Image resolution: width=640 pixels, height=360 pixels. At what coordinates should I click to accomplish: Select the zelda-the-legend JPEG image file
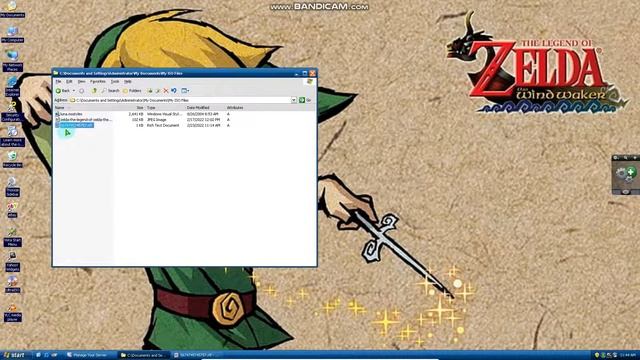(83, 120)
